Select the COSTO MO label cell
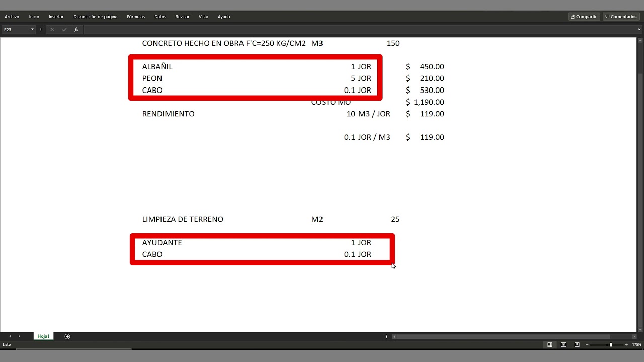The width and height of the screenshot is (644, 362). pyautogui.click(x=331, y=102)
